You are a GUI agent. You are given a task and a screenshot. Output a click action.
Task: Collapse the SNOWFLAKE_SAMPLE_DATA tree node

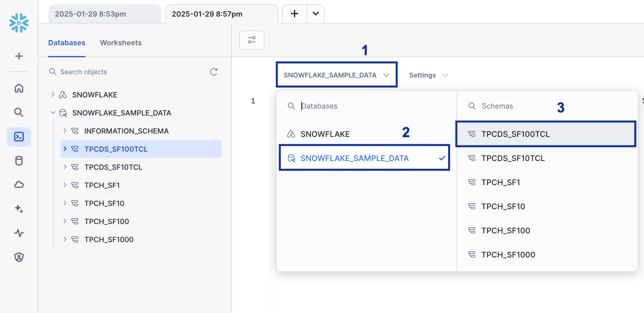tap(53, 113)
